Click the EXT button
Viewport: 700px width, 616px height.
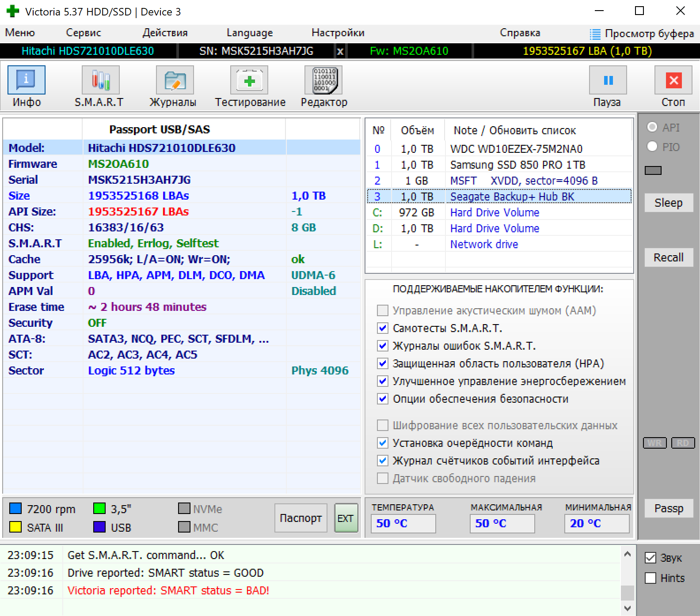[346, 518]
